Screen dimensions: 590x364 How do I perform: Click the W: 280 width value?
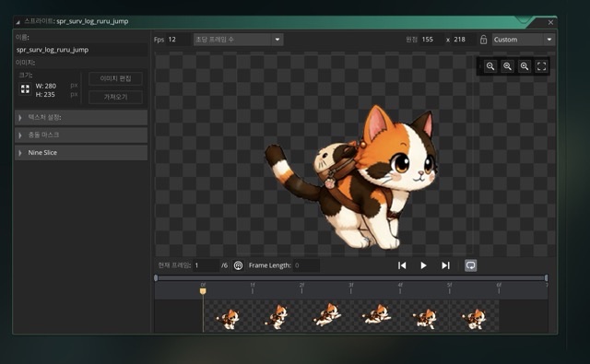point(45,86)
